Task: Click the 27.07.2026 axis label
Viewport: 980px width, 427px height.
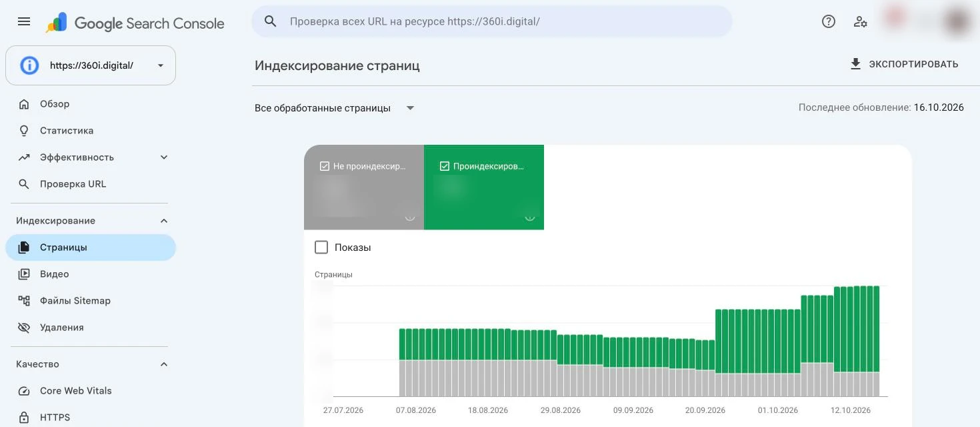Action: 343,410
